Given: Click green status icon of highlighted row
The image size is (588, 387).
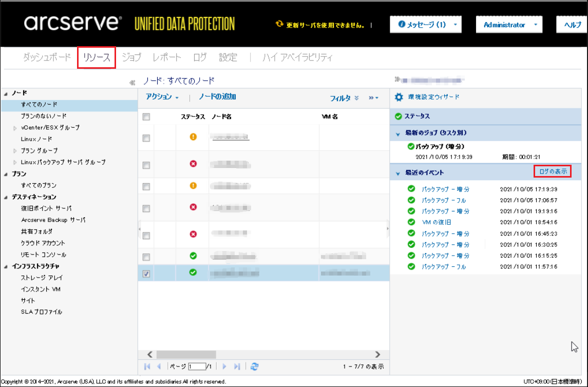Looking at the screenshot, I should click(x=193, y=273).
